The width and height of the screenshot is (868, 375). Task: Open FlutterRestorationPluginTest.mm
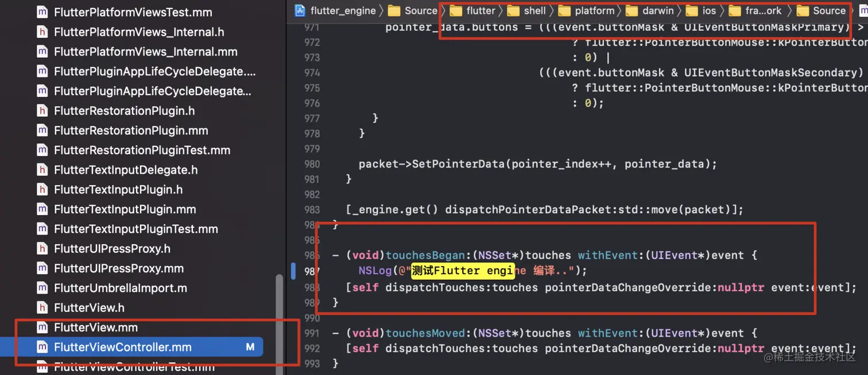pyautogui.click(x=142, y=150)
